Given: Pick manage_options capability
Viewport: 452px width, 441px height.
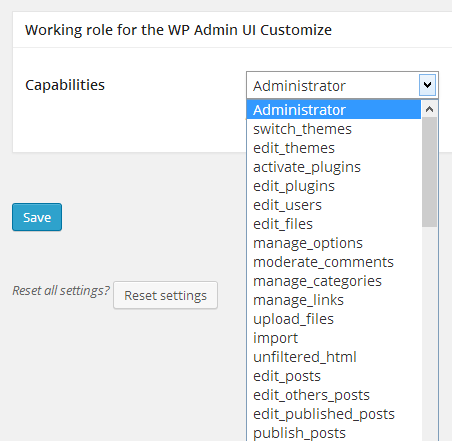Looking at the screenshot, I should pyautogui.click(x=334, y=243).
